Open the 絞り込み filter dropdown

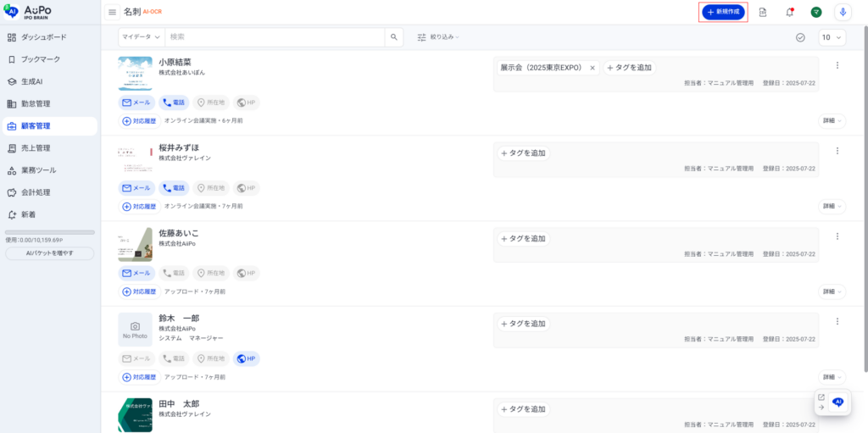(438, 37)
